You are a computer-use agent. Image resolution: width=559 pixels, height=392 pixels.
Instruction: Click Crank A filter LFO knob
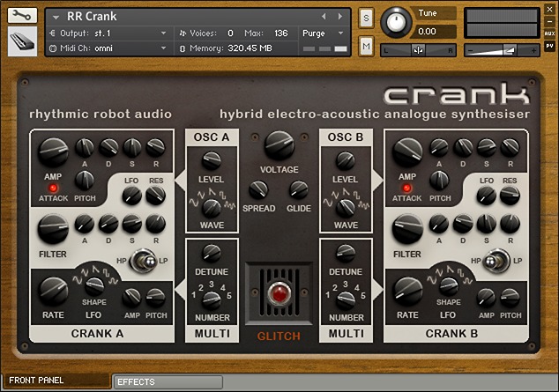[131, 195]
